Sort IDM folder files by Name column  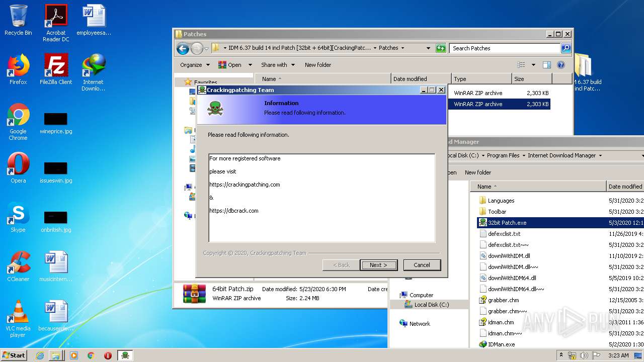[x=538, y=187]
